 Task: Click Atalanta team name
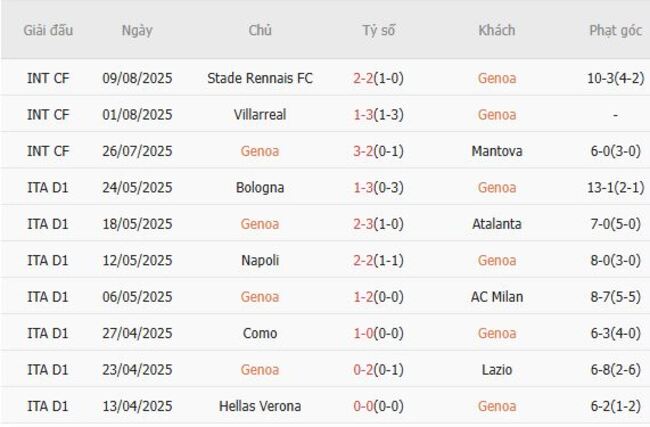click(496, 224)
